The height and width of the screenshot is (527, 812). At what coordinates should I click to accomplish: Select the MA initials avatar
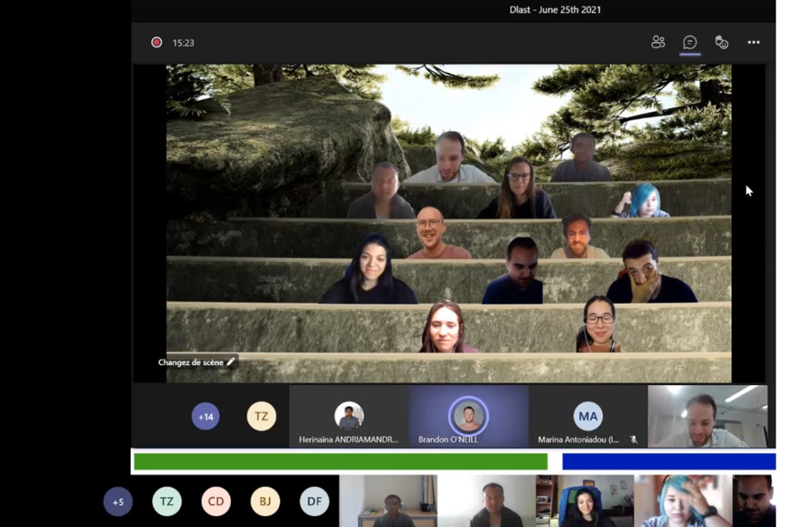tap(588, 416)
